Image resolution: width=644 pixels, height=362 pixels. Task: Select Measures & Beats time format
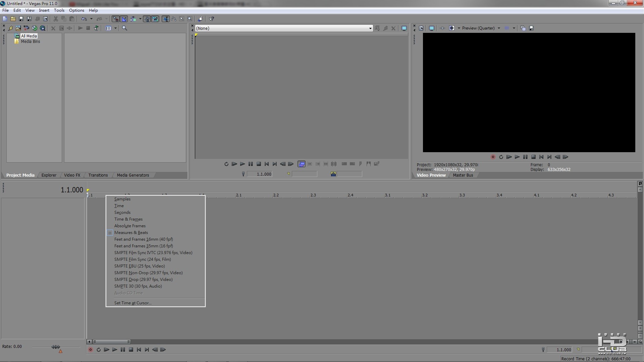tap(131, 233)
